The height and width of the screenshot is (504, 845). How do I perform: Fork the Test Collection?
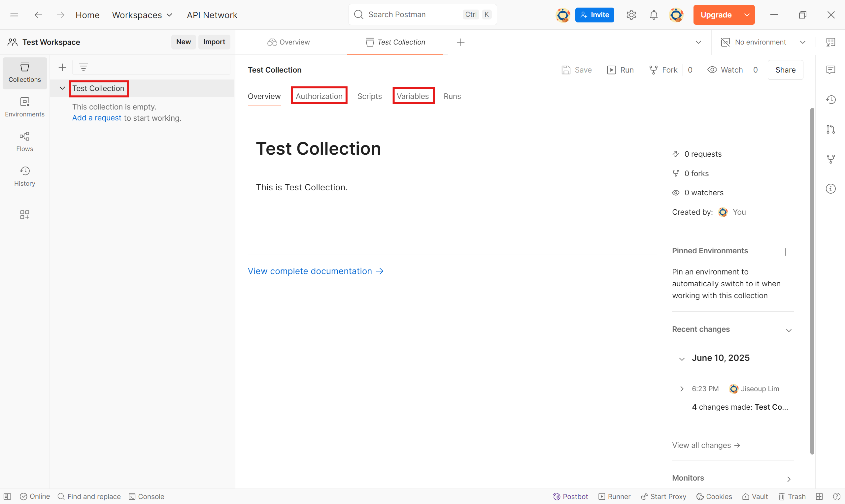pos(663,70)
